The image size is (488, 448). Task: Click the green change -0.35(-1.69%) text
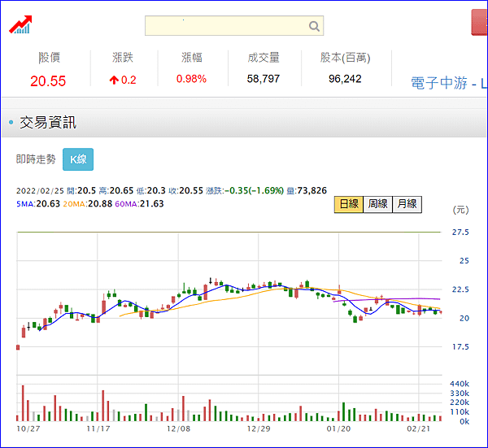(255, 191)
